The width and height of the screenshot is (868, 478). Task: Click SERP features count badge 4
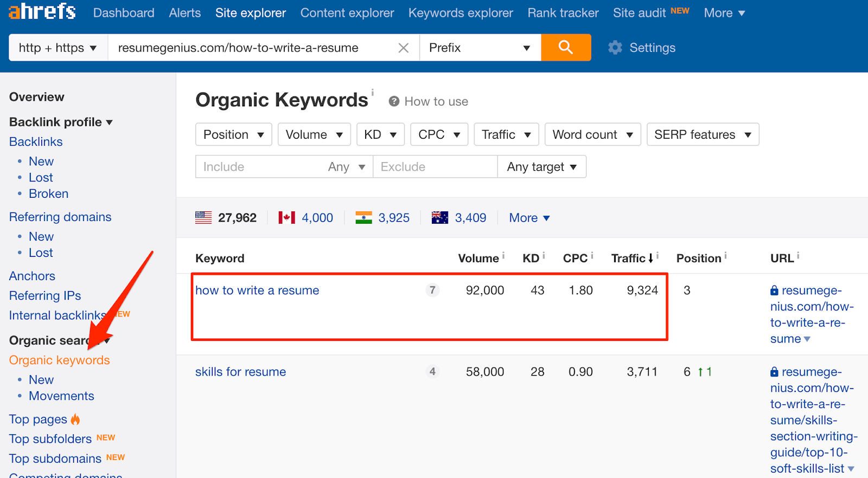click(x=432, y=371)
